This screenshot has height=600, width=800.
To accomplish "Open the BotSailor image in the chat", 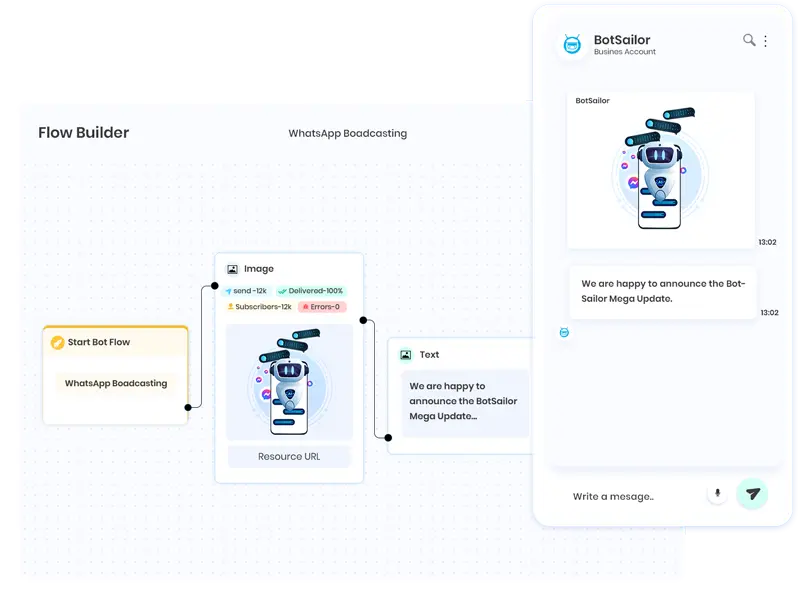I will click(661, 169).
